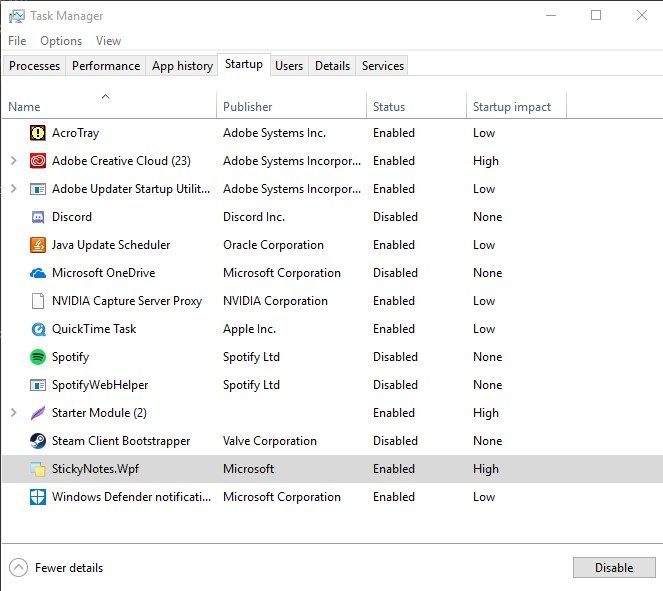The width and height of the screenshot is (663, 591).
Task: Switch to the Processes tab
Action: click(34, 66)
